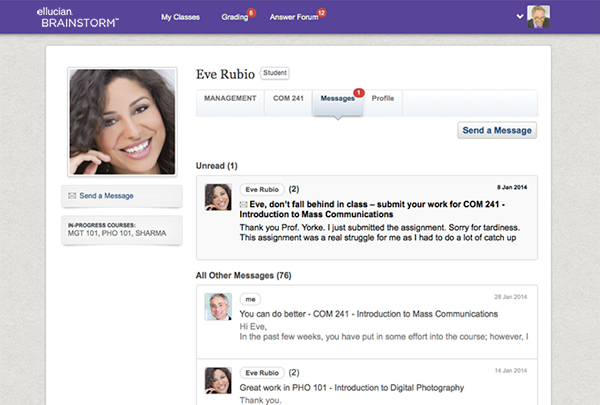Expand the user account dropdown arrow

[x=520, y=16]
